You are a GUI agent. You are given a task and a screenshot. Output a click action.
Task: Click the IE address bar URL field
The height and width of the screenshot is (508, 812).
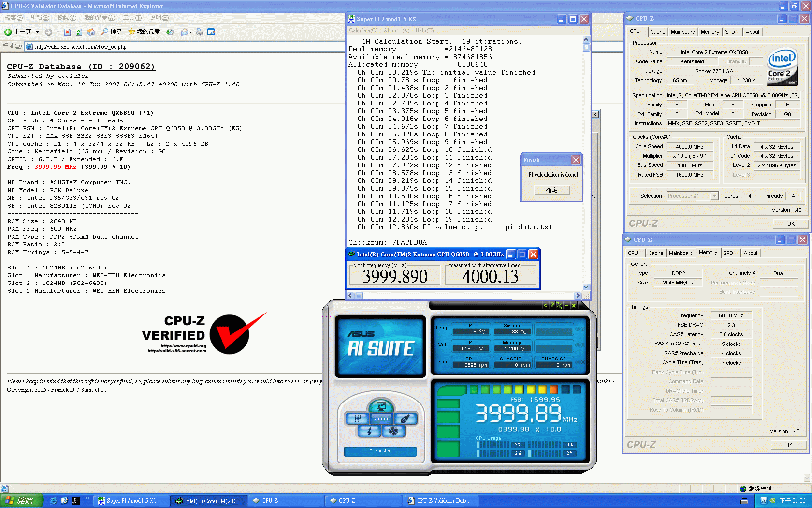click(184, 47)
